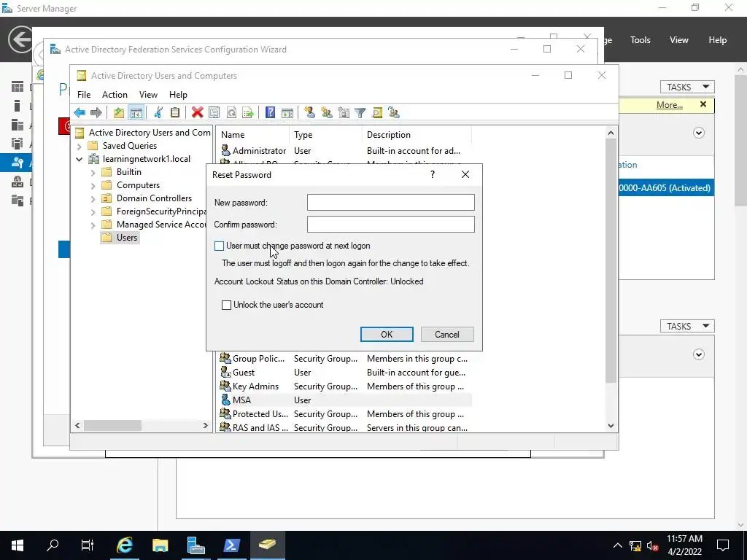Click the Confirm password field
The width and height of the screenshot is (747, 560).
click(391, 225)
